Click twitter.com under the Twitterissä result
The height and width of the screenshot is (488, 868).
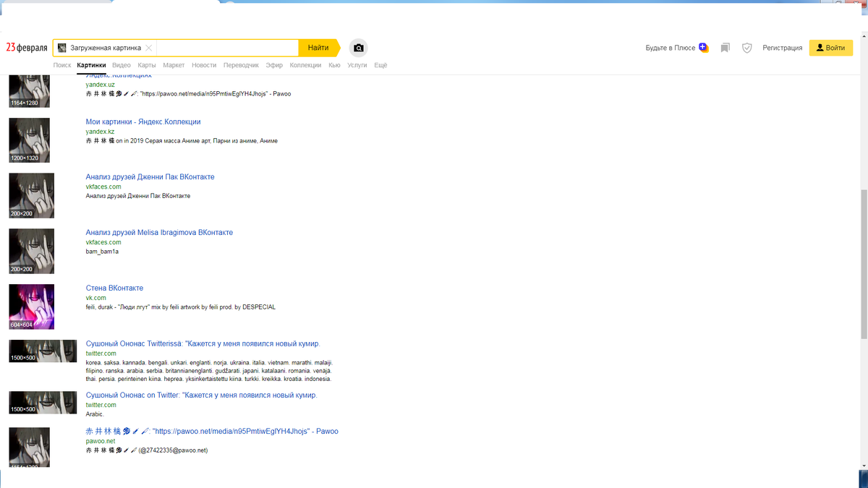(101, 353)
